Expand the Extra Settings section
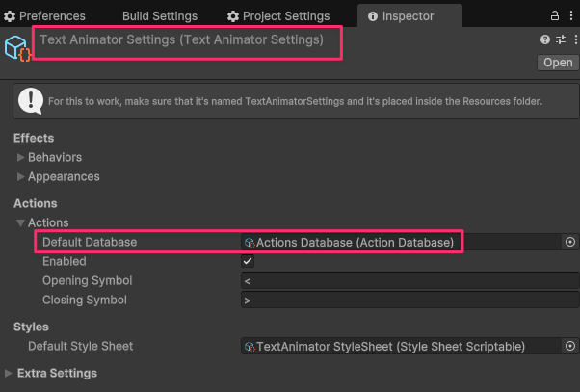The height and width of the screenshot is (392, 580). tap(10, 373)
